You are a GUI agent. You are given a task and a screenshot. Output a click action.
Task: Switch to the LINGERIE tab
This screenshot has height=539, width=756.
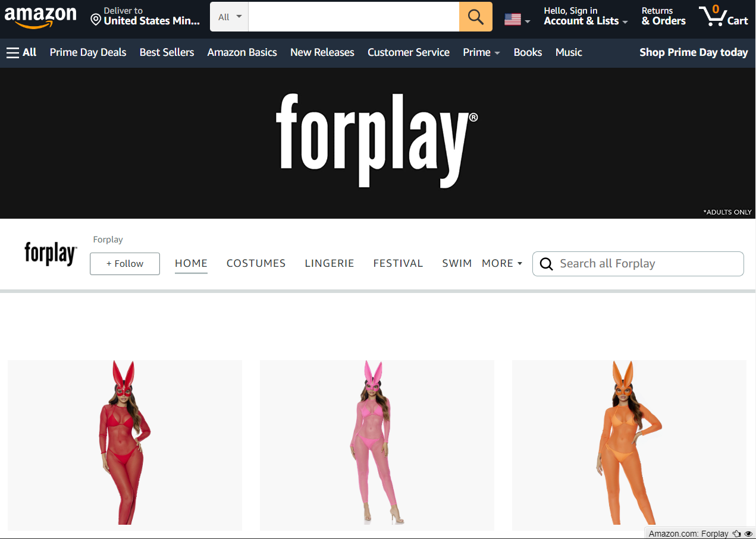pyautogui.click(x=330, y=263)
